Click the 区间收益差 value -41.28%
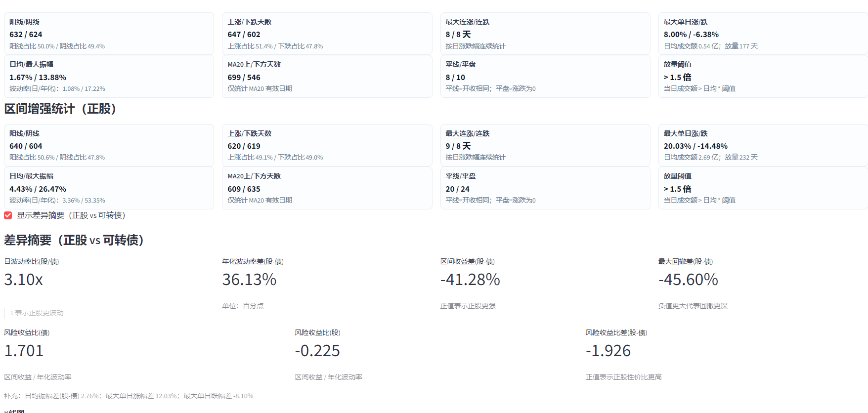 470,280
